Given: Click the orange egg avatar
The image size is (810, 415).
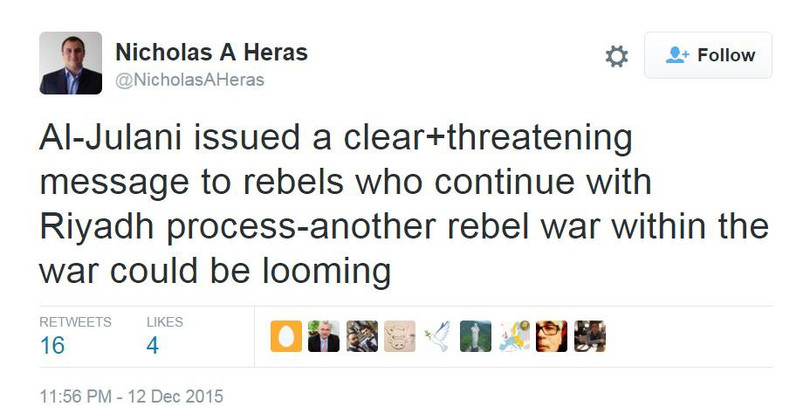Looking at the screenshot, I should click(x=286, y=337).
